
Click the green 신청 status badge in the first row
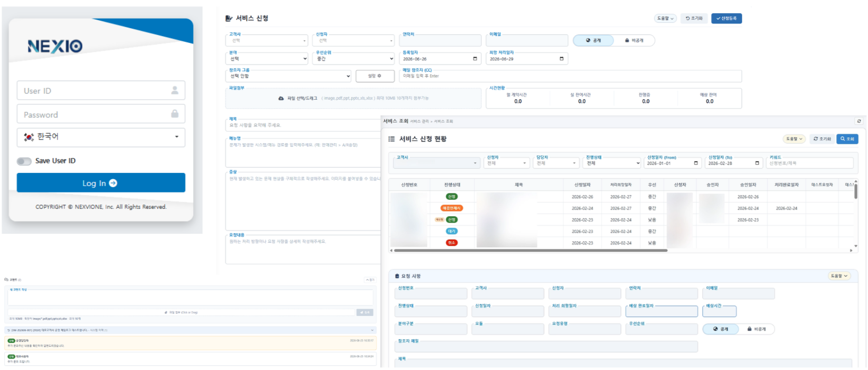tap(452, 197)
